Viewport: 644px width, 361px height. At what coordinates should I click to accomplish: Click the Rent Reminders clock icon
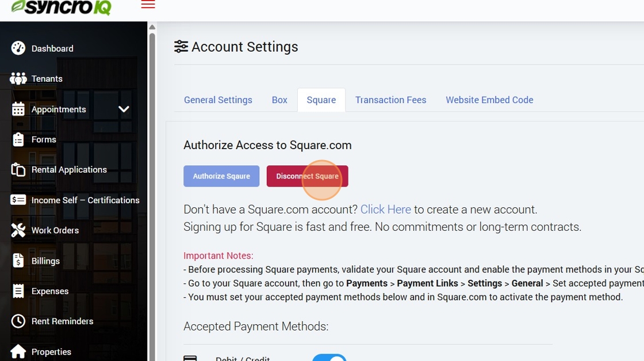[x=18, y=321]
